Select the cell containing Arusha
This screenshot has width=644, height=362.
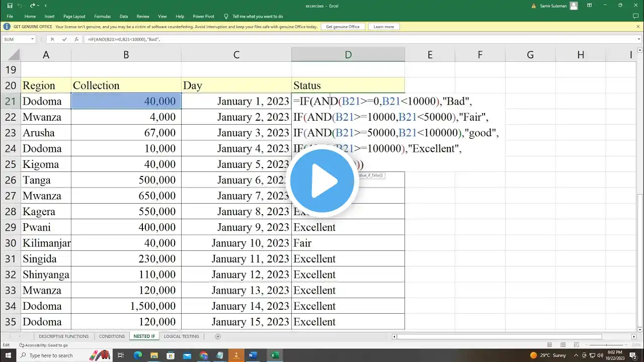[46, 133]
